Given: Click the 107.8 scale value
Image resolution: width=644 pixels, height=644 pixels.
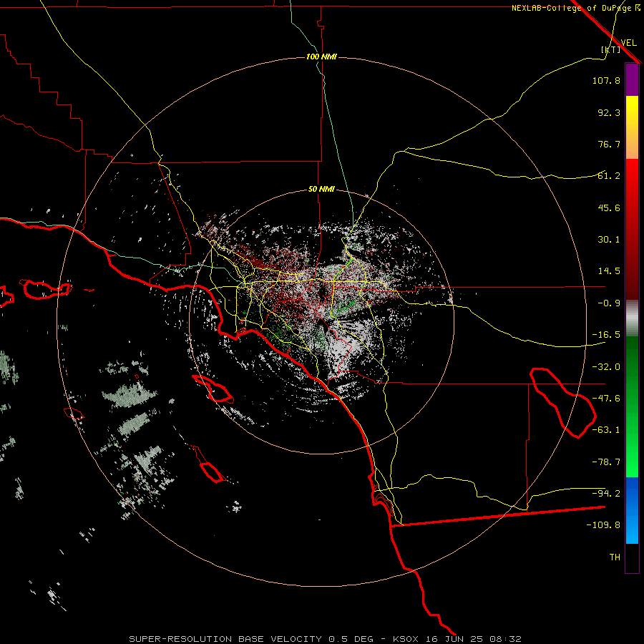Looking at the screenshot, I should point(606,80).
